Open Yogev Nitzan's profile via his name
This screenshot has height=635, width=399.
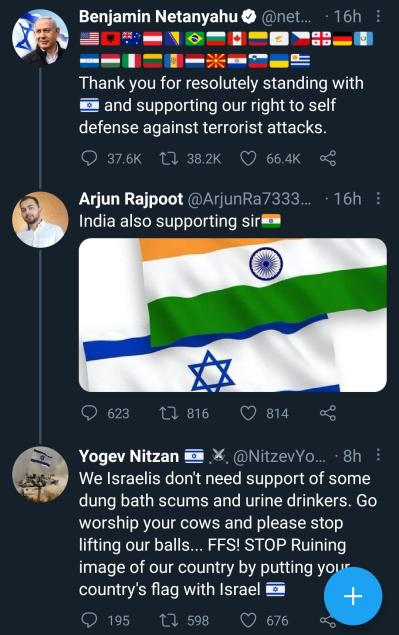click(x=129, y=456)
